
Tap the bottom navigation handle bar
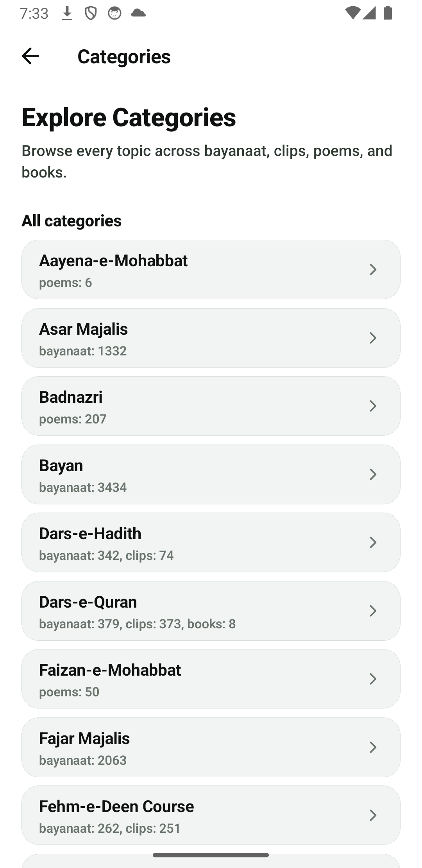211,855
